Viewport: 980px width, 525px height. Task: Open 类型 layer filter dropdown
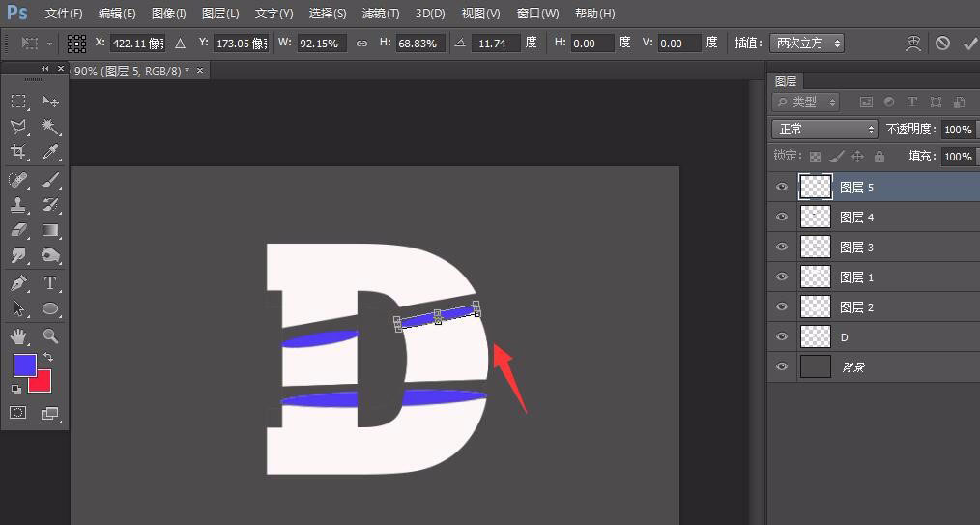[806, 102]
